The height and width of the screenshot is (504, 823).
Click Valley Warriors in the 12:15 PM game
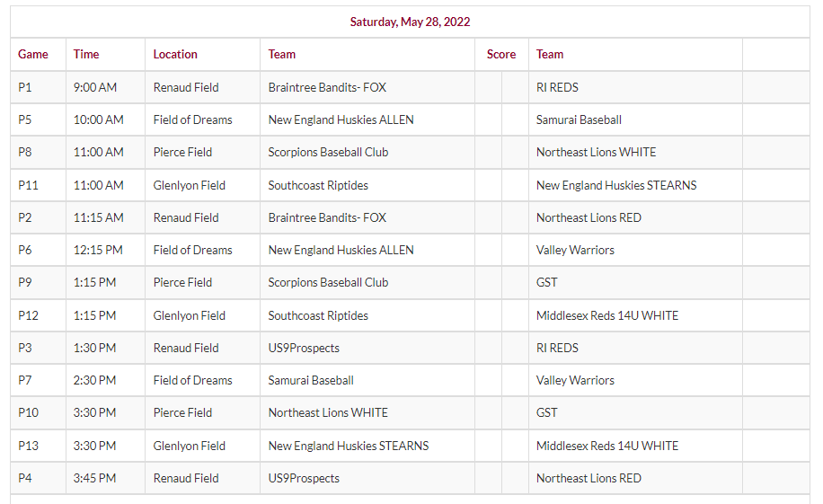575,250
